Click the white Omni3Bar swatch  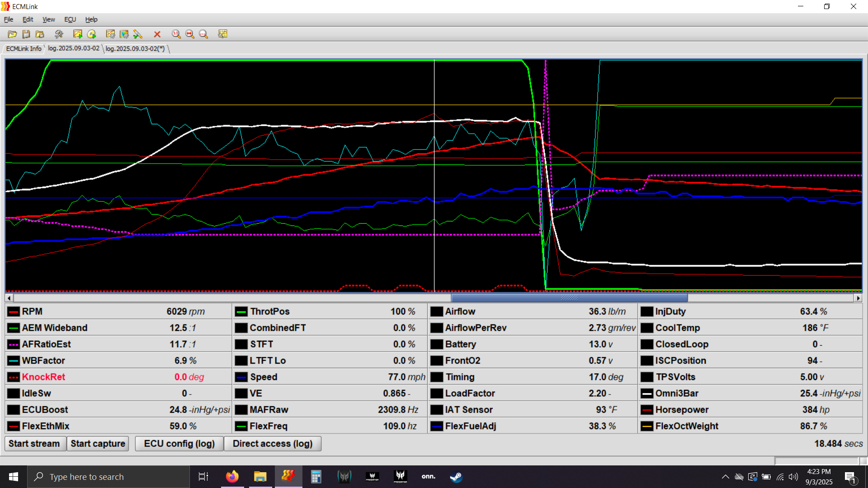coord(647,394)
